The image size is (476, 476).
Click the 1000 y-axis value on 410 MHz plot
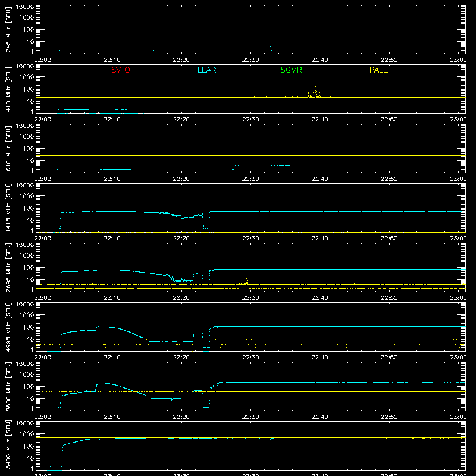point(27,77)
